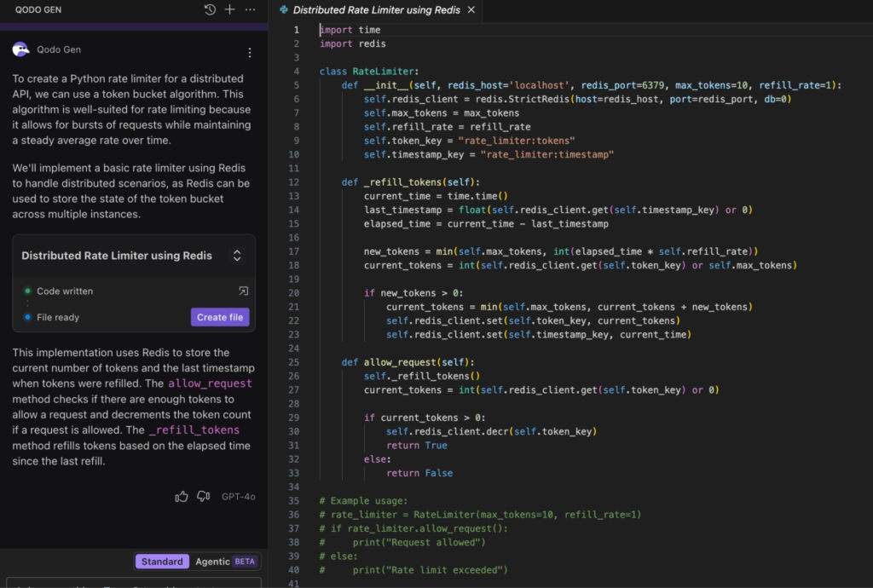Expand the File ready step details
Viewport: 873px width, 588px height.
click(55, 315)
